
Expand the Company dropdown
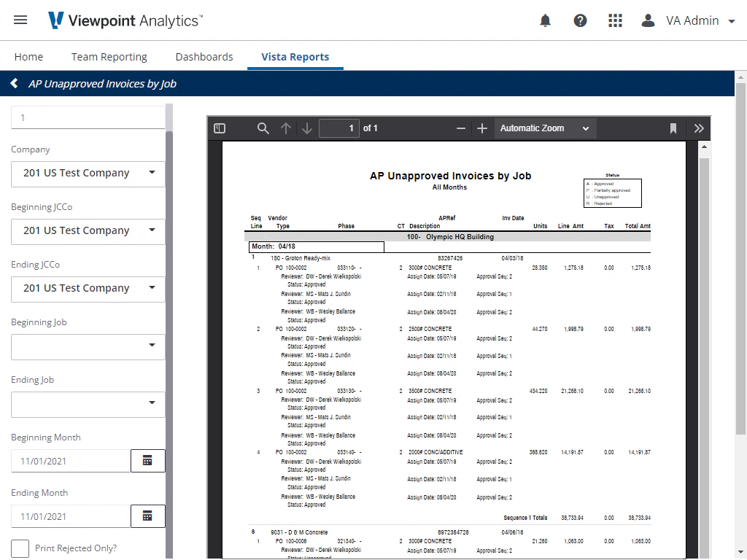88,174
